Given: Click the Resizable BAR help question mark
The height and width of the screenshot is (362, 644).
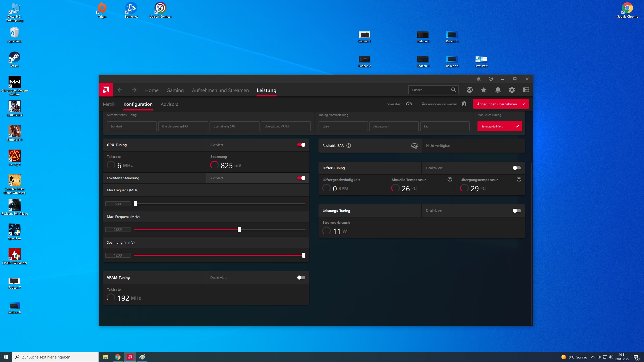Looking at the screenshot, I should coord(348,146).
